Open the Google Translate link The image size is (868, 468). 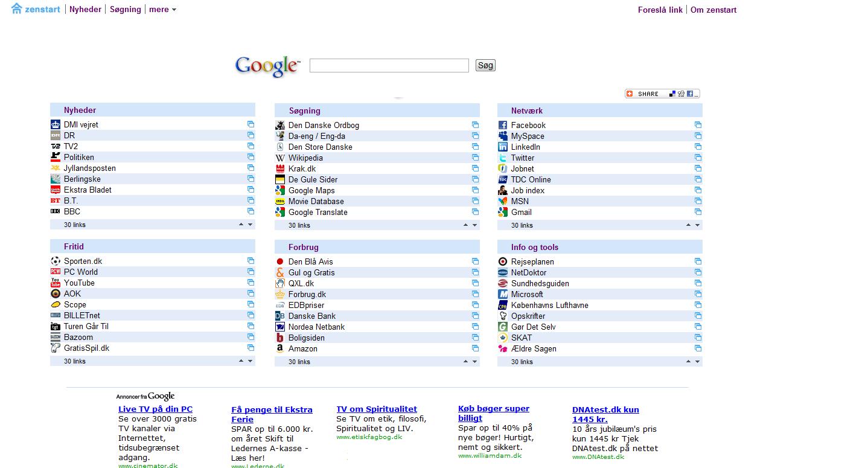pos(318,212)
